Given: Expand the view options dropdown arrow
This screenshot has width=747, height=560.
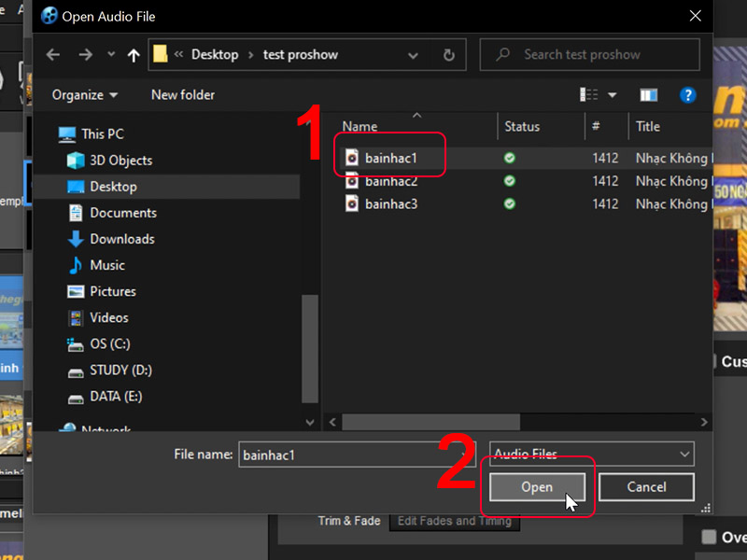Looking at the screenshot, I should tap(613, 95).
